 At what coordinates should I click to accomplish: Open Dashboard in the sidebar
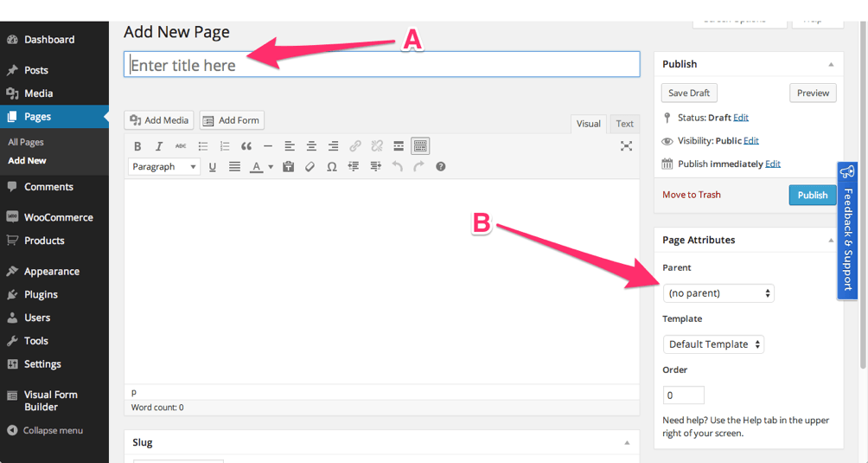[x=54, y=40]
